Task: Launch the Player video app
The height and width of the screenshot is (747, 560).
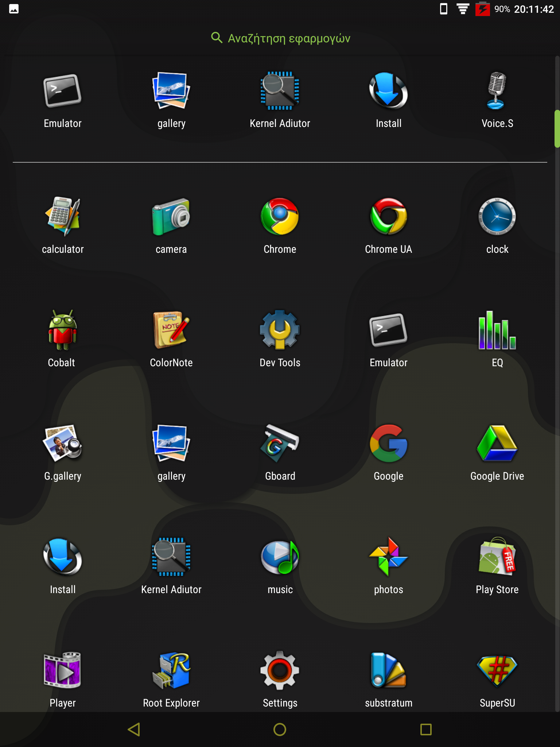Action: (x=62, y=679)
